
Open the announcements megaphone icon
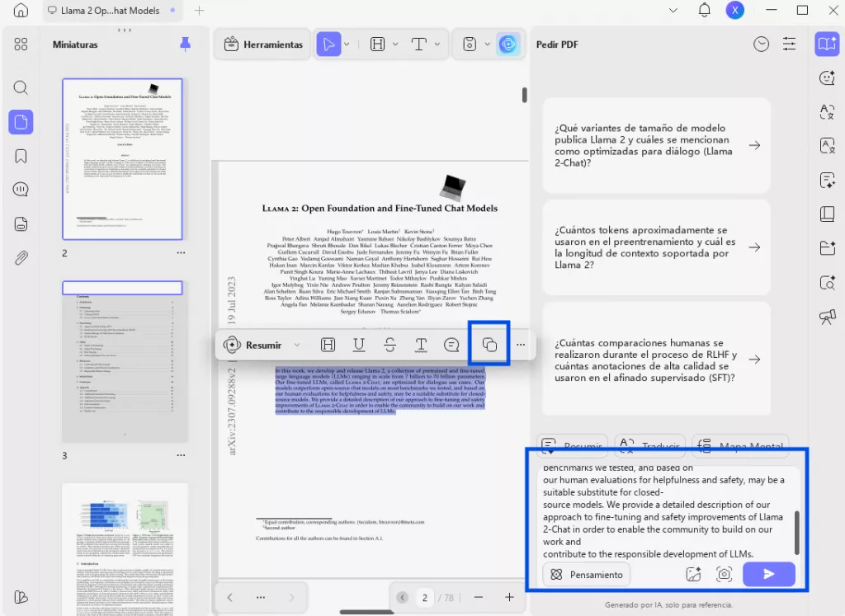(x=827, y=317)
